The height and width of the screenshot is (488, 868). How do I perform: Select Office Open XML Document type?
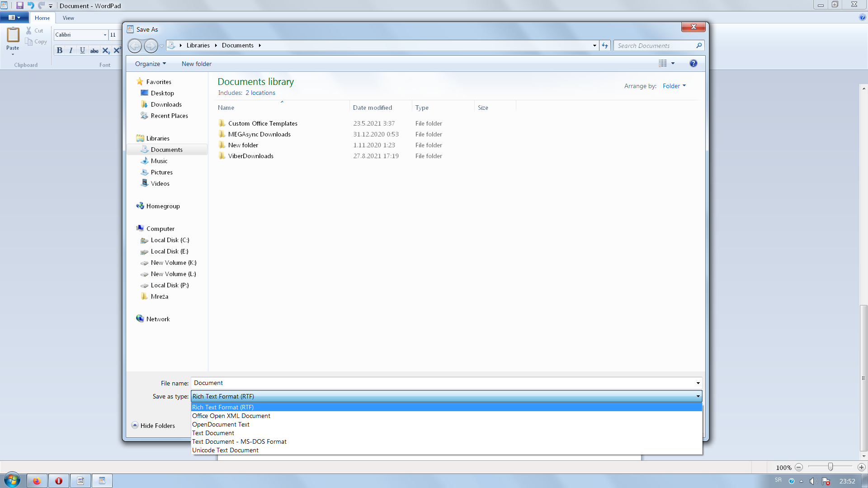(231, 416)
